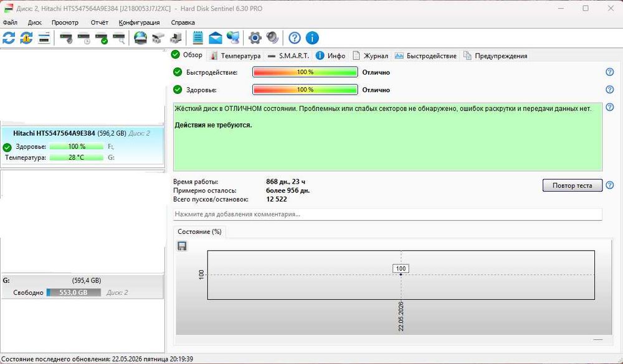Click help icon beside green status text

pyautogui.click(x=609, y=107)
